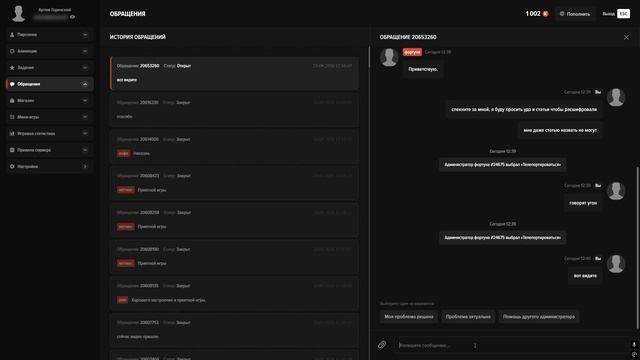Click the chat panel vertical scrollbar

637,247
